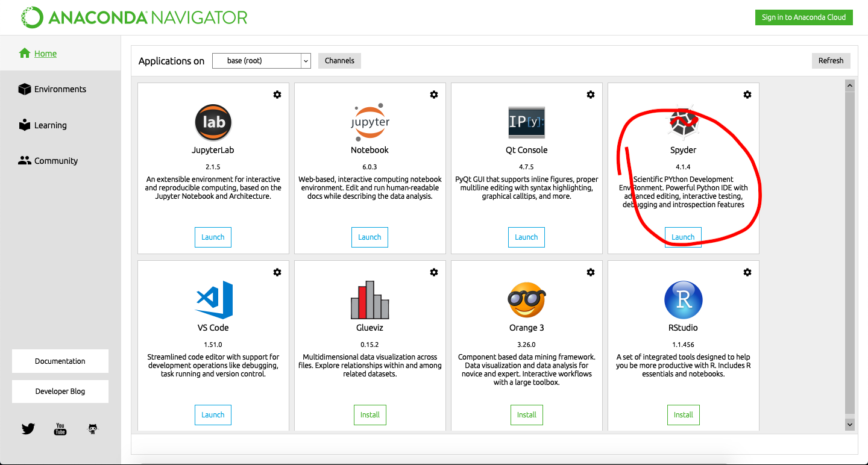Launch JupyterLab
Screen dimensions: 868x465
[213, 237]
